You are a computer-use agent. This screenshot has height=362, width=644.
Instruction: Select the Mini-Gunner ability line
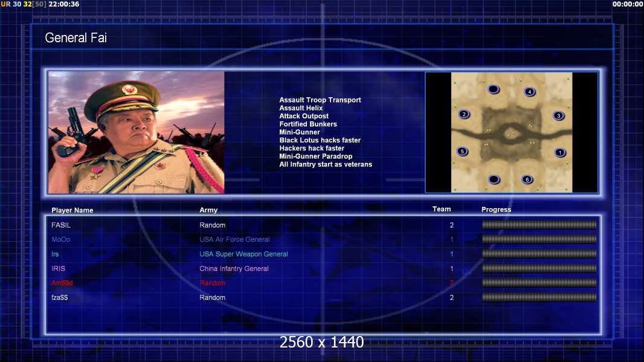tap(300, 132)
